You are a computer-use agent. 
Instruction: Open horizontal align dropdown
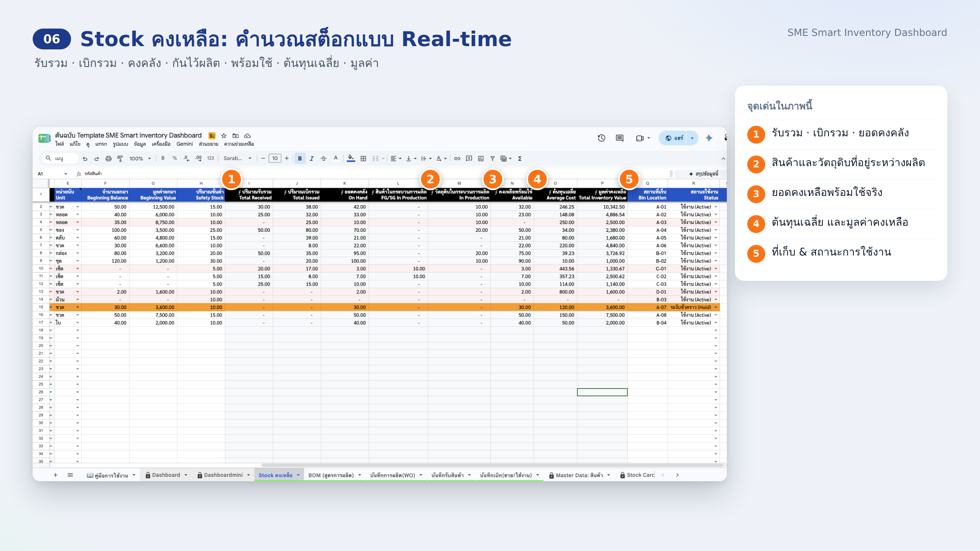tap(396, 158)
